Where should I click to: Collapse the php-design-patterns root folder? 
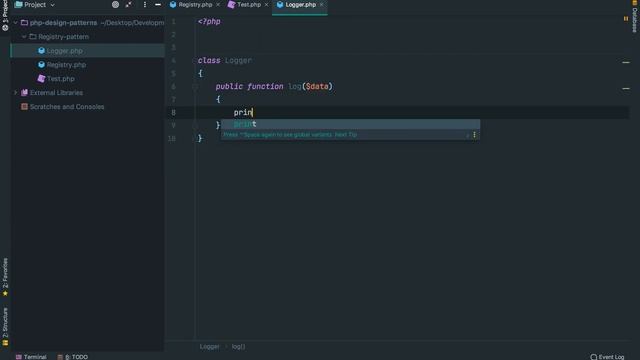[x=16, y=23]
